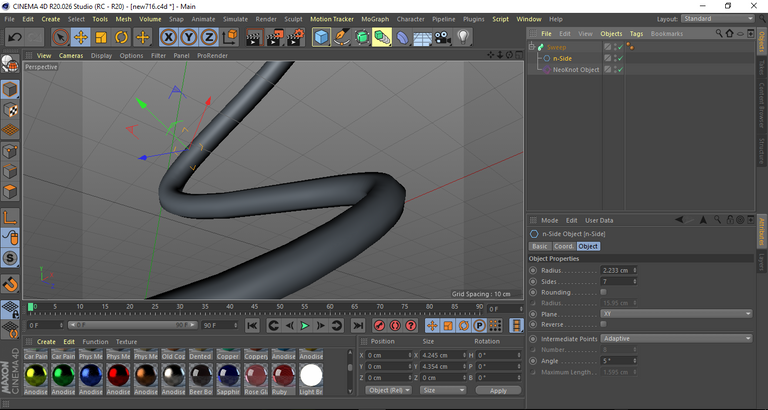
Task: Click the Angle value field
Action: coord(616,361)
